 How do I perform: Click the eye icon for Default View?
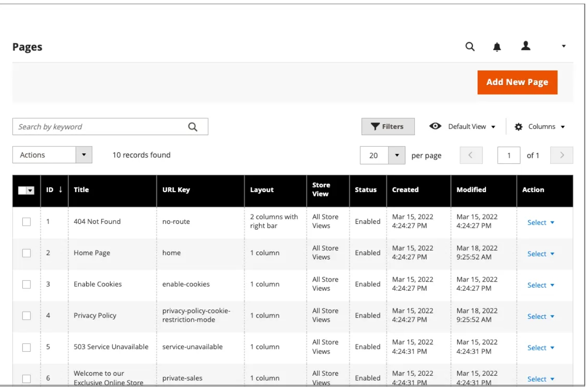point(435,126)
